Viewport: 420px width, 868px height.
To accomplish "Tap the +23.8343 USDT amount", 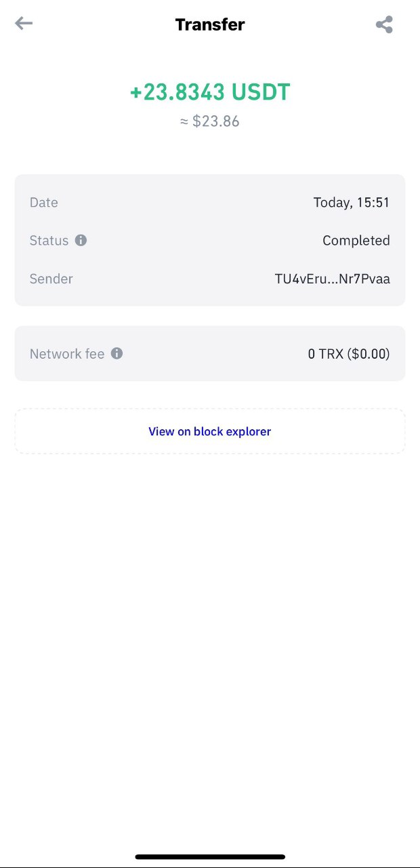I will [210, 92].
